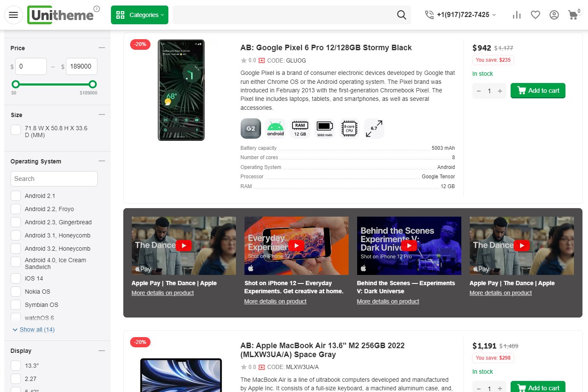This screenshot has width=588, height=392.
Task: Enable the iOS 14 filter checkbox
Action: [x=15, y=278]
